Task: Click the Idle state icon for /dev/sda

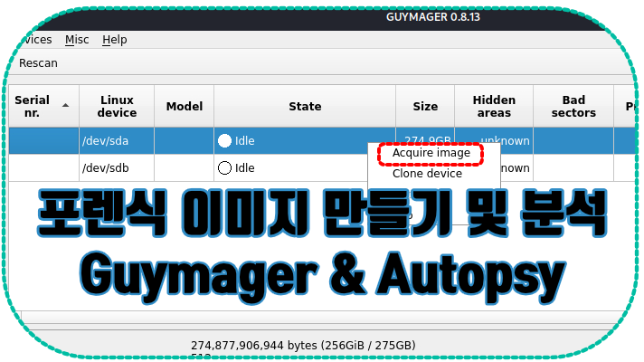Action: pos(224,140)
